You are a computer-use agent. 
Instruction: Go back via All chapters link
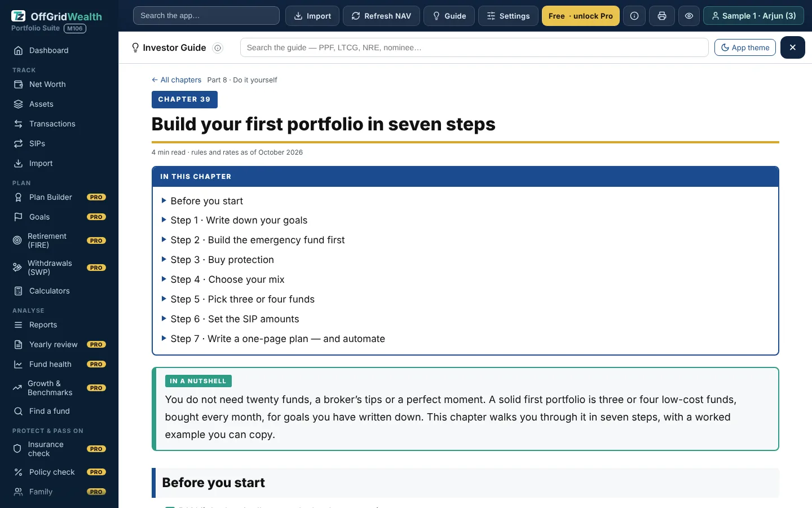[176, 80]
